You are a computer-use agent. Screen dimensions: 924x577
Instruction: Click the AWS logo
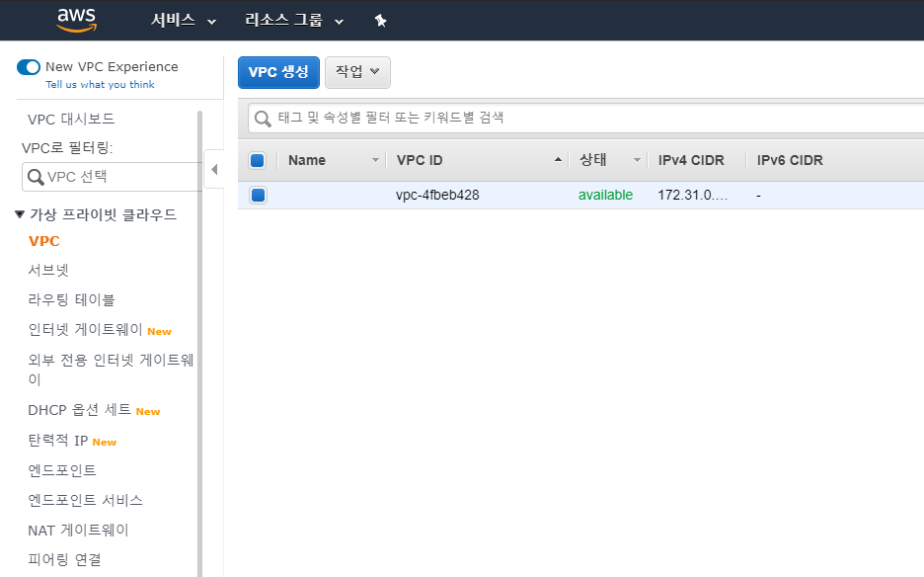(77, 20)
